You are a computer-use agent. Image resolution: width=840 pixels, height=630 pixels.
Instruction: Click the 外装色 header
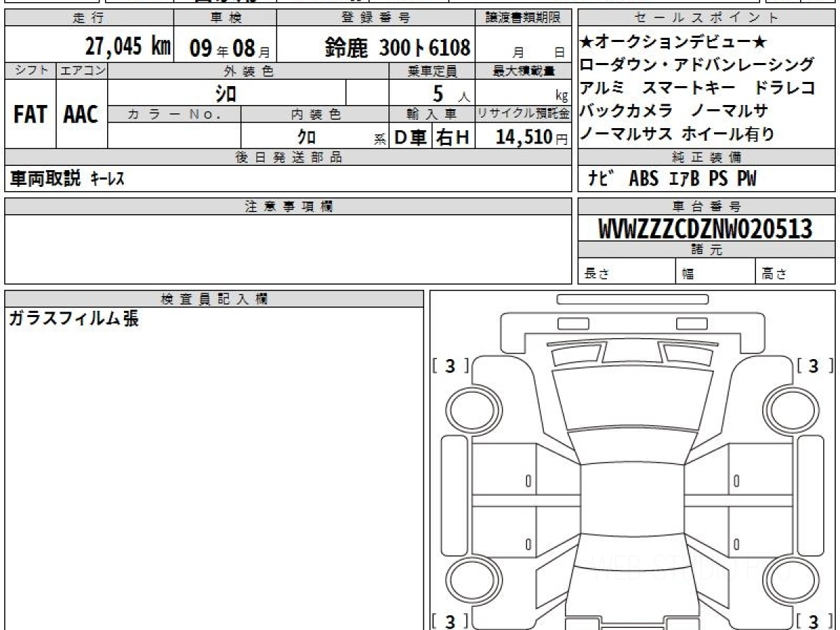(x=248, y=71)
